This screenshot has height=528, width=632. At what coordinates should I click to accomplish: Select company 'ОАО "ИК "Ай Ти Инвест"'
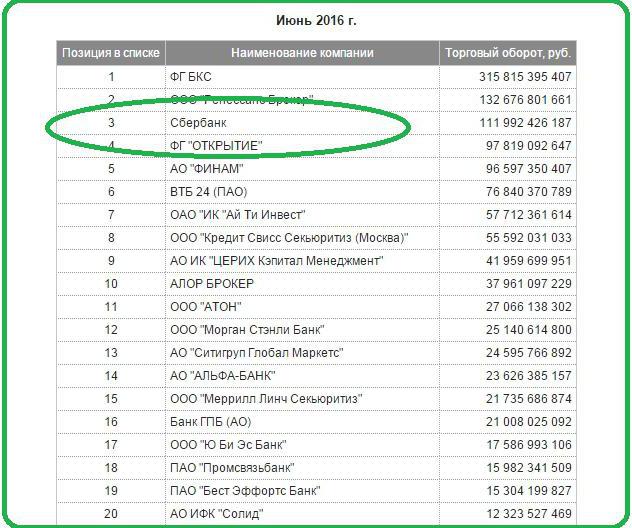point(238,214)
